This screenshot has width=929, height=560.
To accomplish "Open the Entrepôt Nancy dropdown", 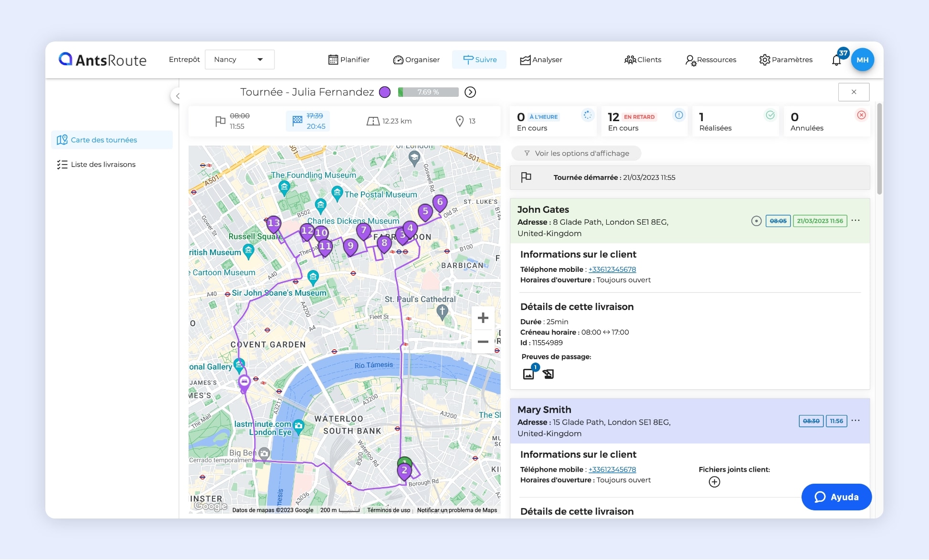I will coord(239,60).
